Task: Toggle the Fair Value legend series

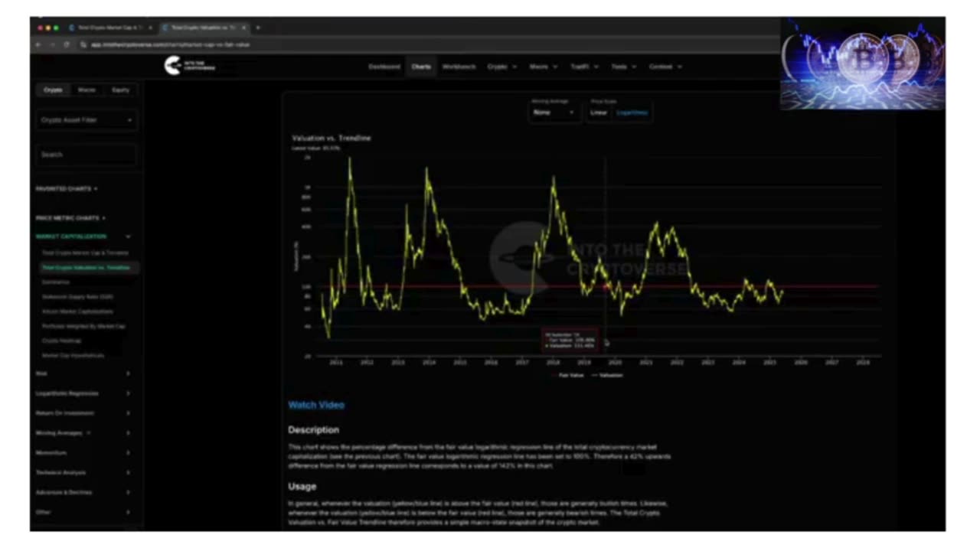Action: point(567,375)
